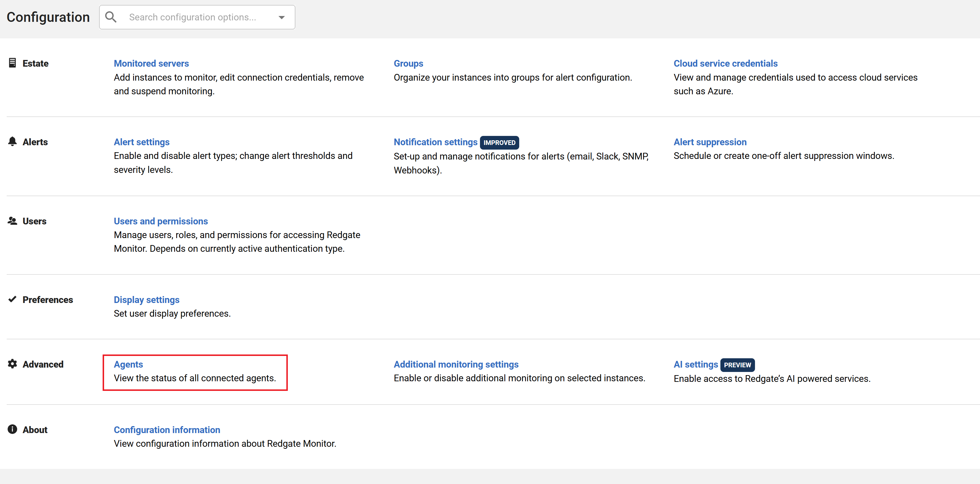Go to Alert settings
The image size is (980, 484).
coord(142,142)
